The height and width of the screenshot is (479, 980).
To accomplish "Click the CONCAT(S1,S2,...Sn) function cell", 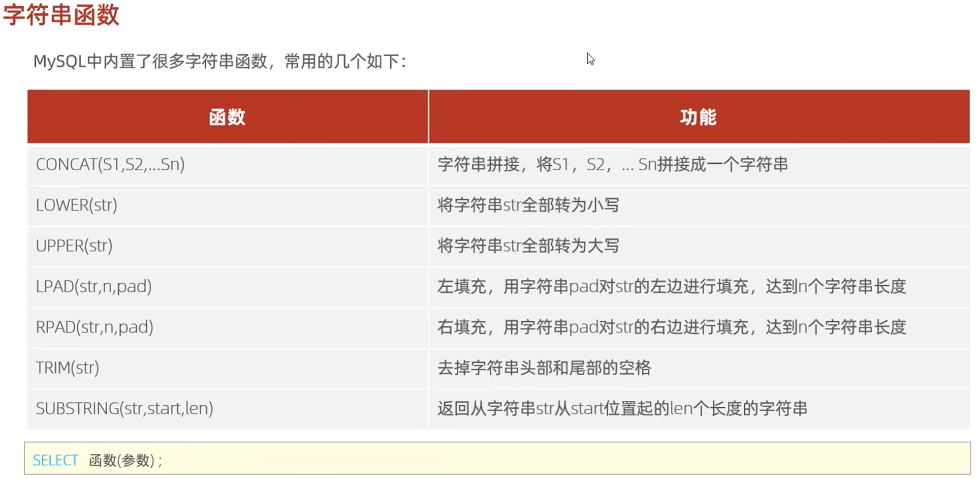I will [x=110, y=164].
